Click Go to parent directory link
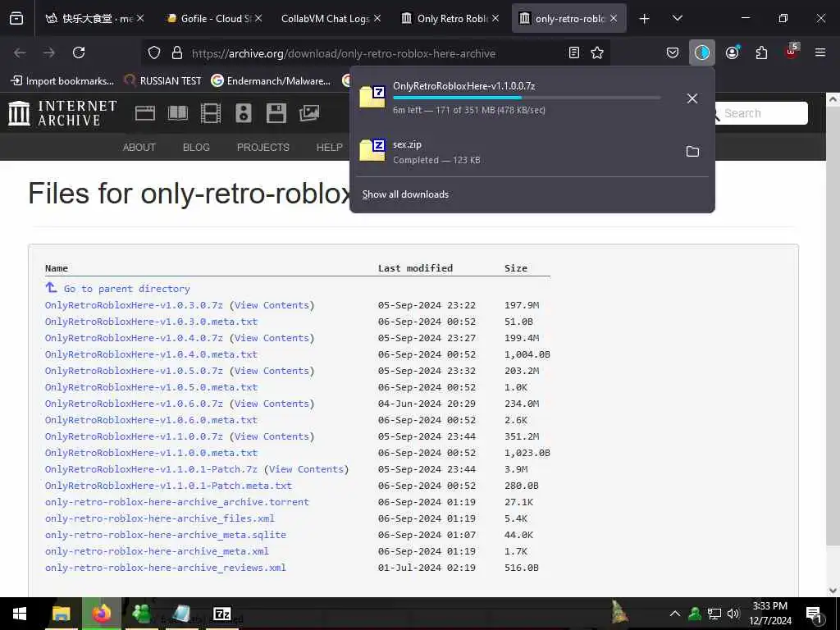 pos(127,289)
